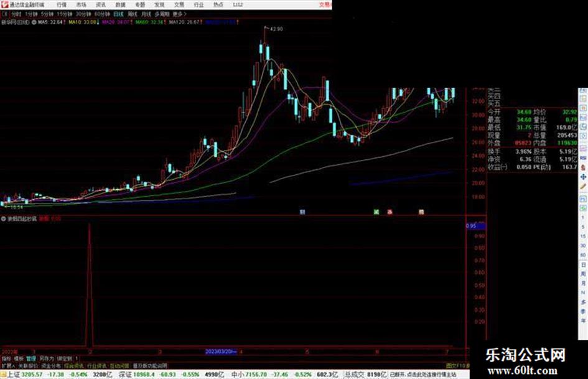
Task: Open the sub-indicator settings circle icon
Action: (3, 218)
